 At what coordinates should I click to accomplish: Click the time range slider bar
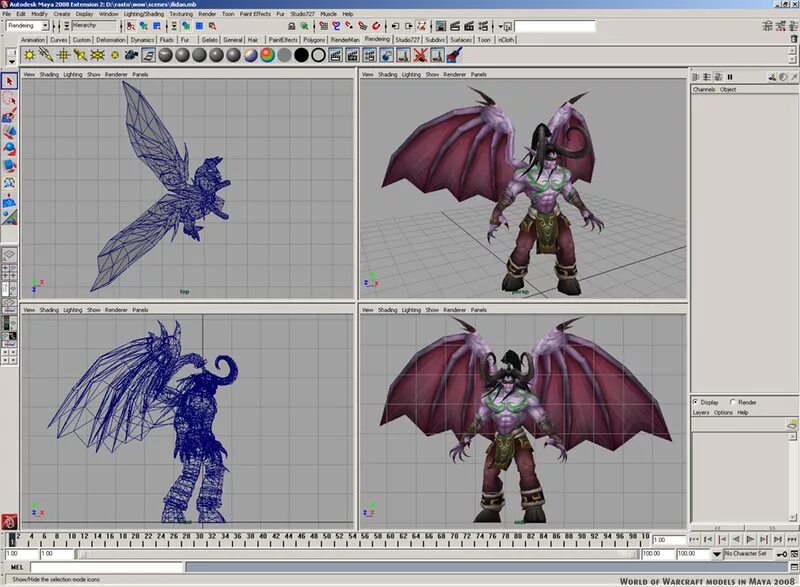pos(357,554)
